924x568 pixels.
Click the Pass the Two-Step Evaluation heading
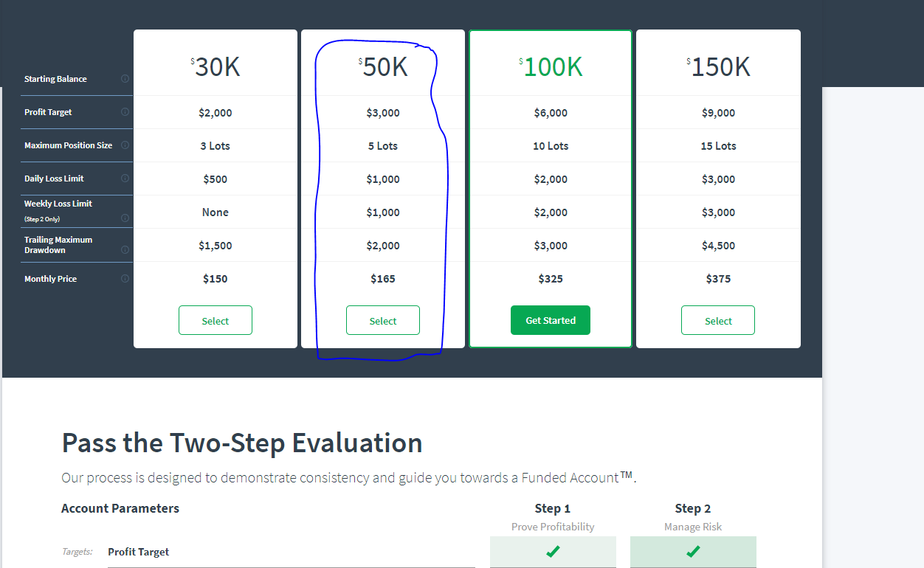(242, 443)
